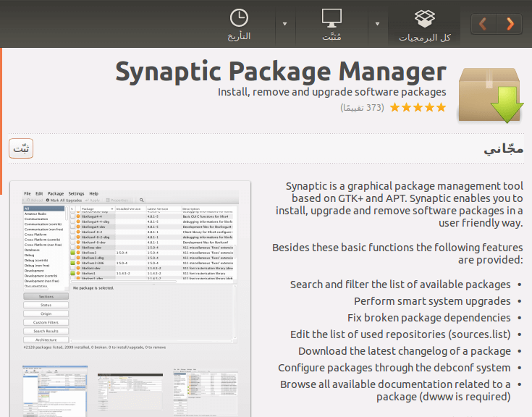
Task: Expand dropdown arrow beside All Software
Action: tap(377, 24)
